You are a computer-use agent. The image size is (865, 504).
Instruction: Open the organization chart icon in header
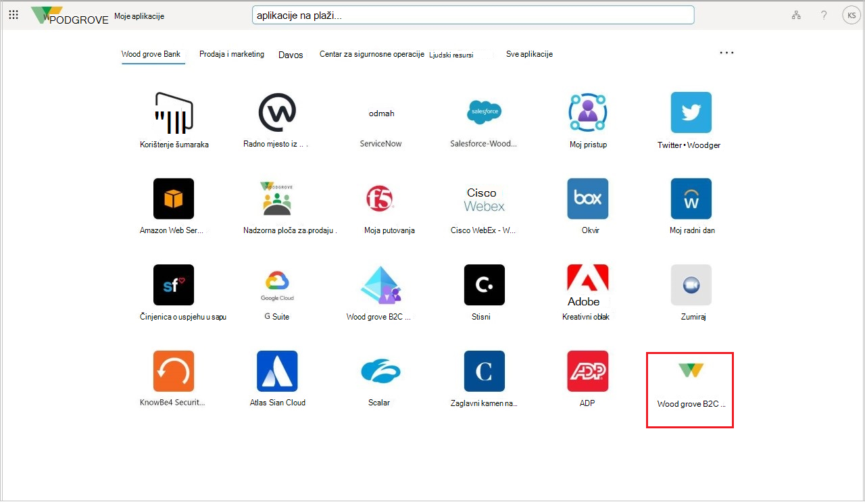(796, 16)
